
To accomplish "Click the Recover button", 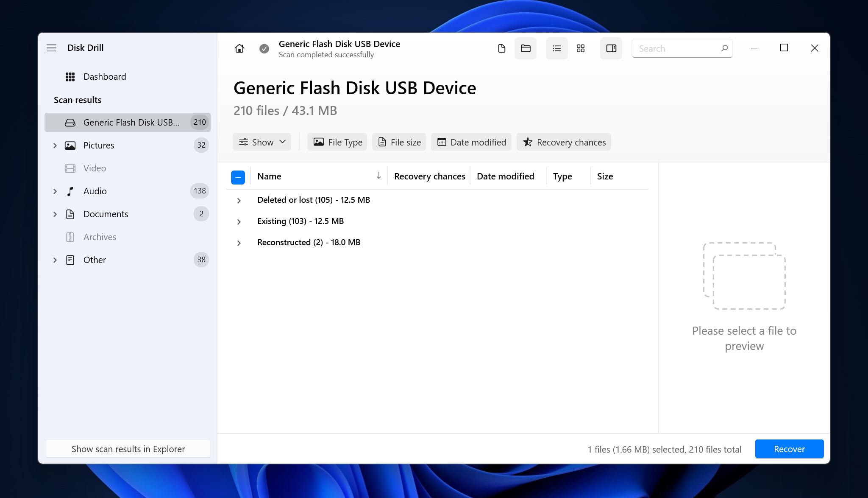I will [x=788, y=448].
